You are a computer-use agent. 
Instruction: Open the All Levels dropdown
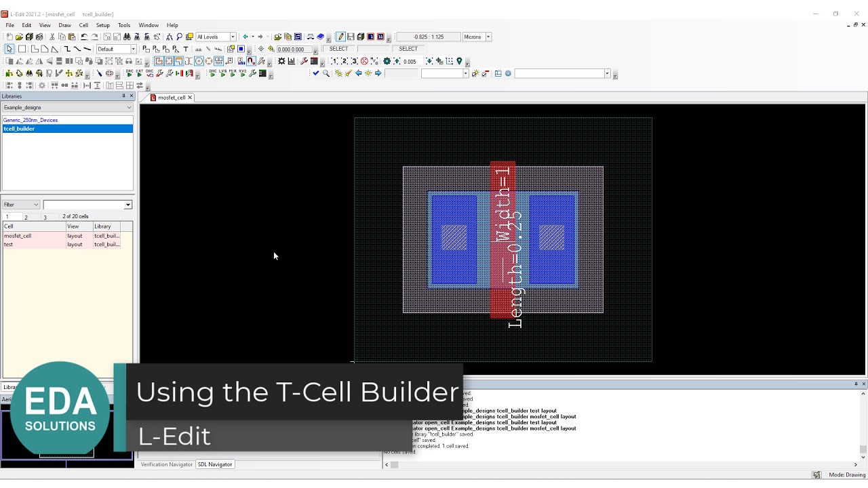point(233,37)
